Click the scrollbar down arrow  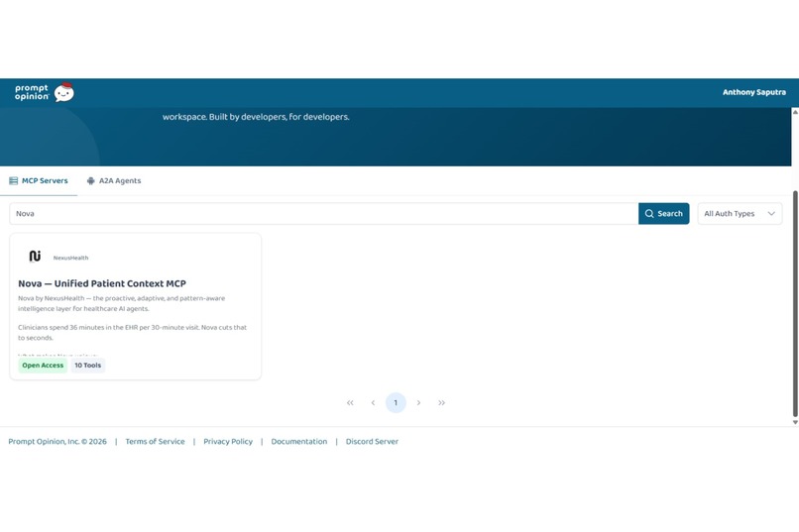(795, 423)
